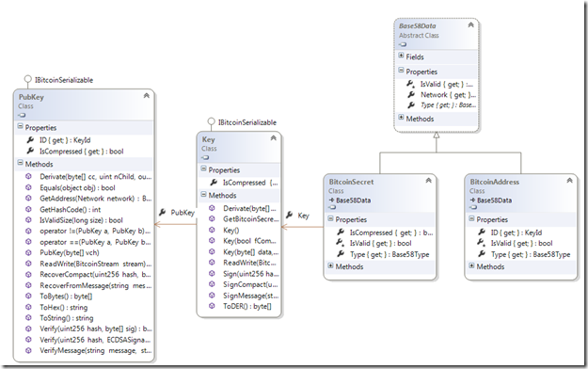Collapse the BitcoinSecret class chevron icon
The width and height of the screenshot is (588, 369).
pyautogui.click(x=428, y=181)
